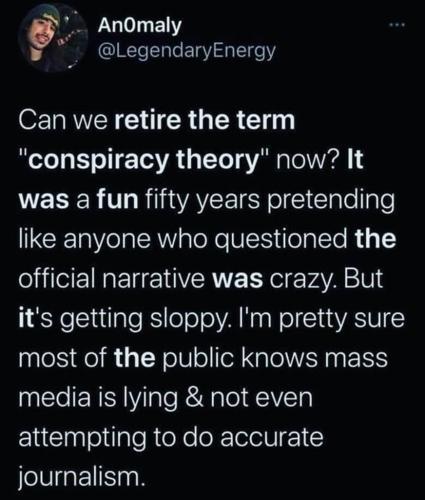Click the bold phrase "retire the term"
425x500 pixels.
click(205, 120)
